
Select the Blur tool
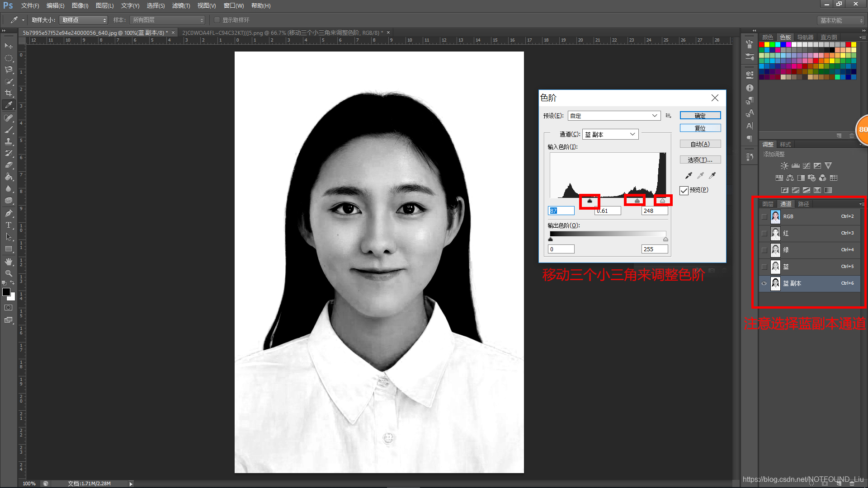click(x=9, y=188)
